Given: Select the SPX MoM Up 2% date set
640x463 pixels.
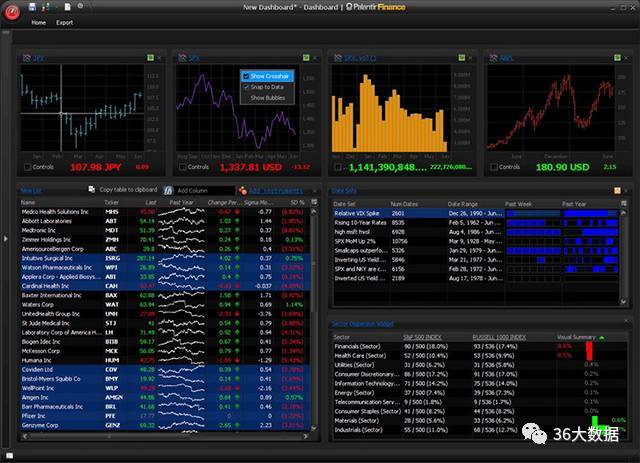Looking at the screenshot, I should point(476,241).
